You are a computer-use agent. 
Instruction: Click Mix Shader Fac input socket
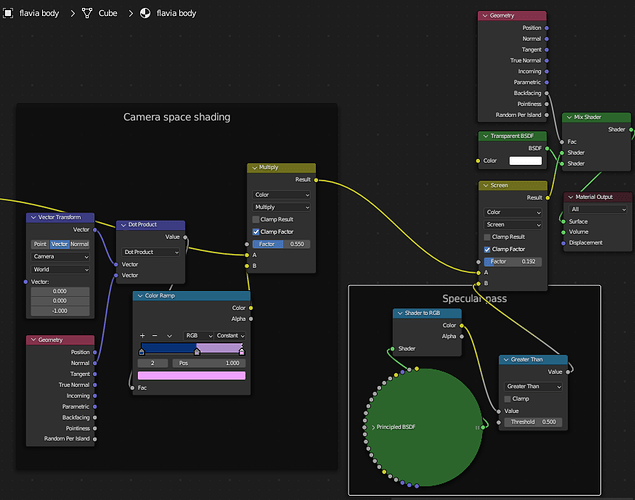(x=562, y=142)
